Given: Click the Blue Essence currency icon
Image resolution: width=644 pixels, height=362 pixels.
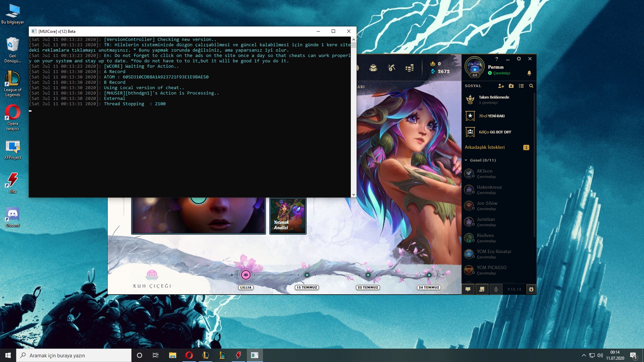Looking at the screenshot, I should pyautogui.click(x=433, y=71).
